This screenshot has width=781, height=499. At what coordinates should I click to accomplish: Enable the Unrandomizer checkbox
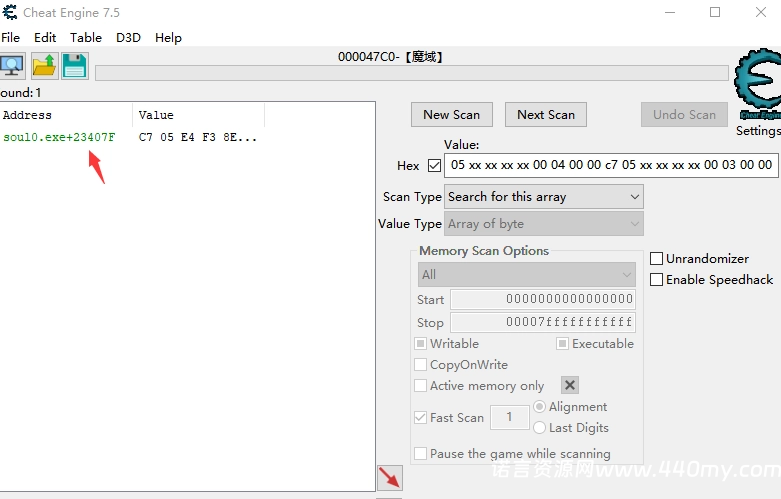pyautogui.click(x=656, y=258)
